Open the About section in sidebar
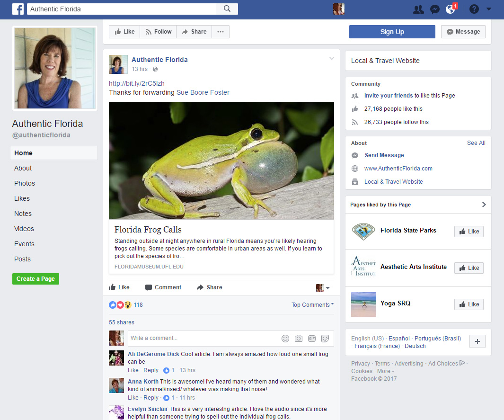 (x=23, y=168)
